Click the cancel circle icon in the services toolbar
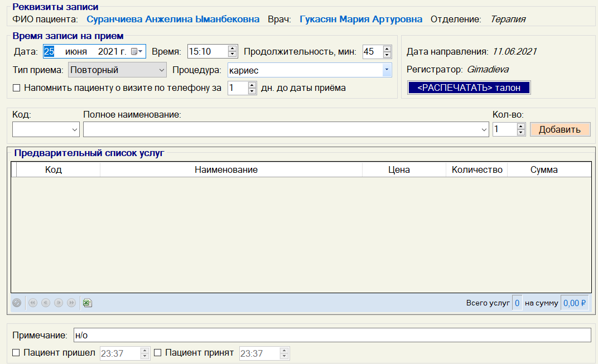598x364 pixels. [17, 303]
